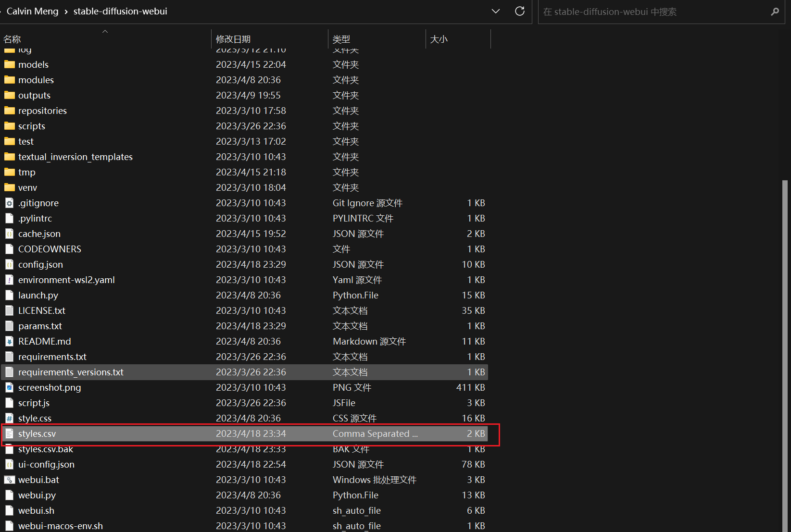Sort files by the 名称 column
This screenshot has width=791, height=532.
click(x=106, y=39)
